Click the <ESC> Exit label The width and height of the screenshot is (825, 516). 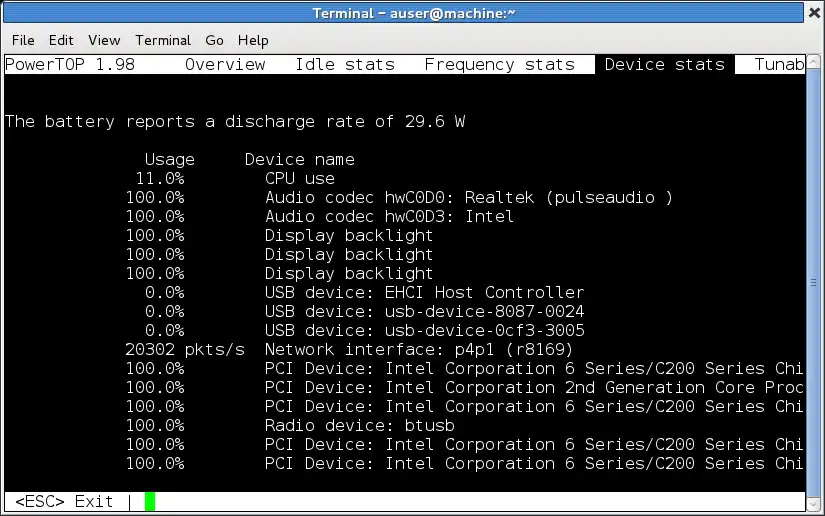tap(64, 502)
